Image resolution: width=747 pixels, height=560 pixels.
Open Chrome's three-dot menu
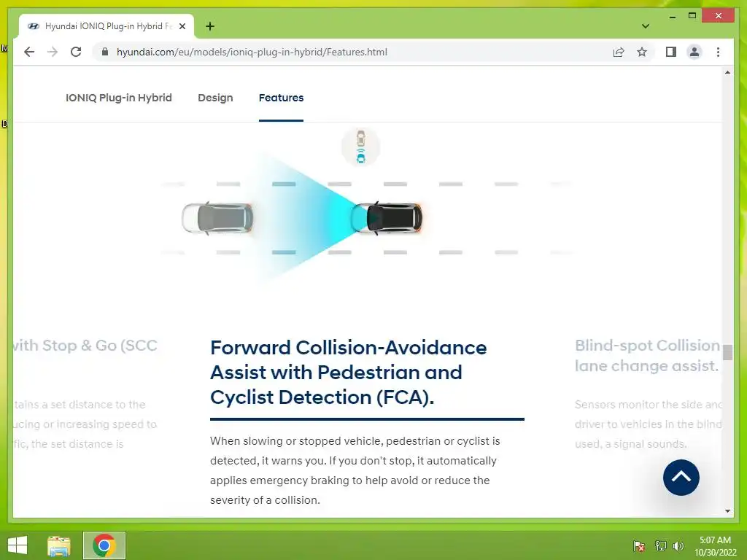pyautogui.click(x=718, y=52)
